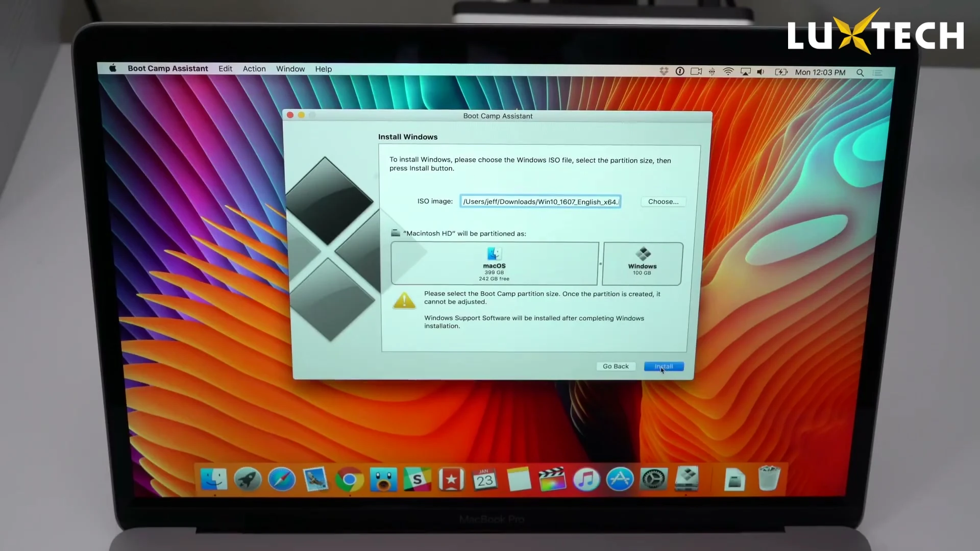Click the Go Back button
Viewport: 980px width, 551px height.
[x=616, y=366]
